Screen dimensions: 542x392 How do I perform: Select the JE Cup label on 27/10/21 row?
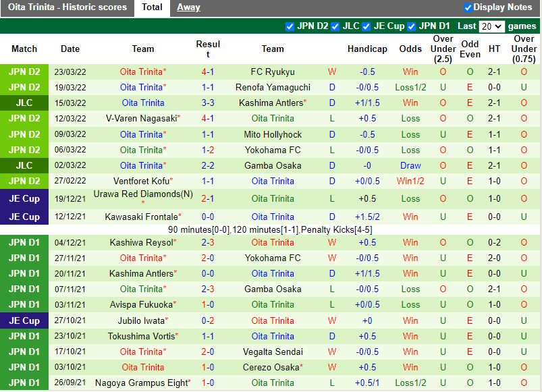tap(24, 321)
